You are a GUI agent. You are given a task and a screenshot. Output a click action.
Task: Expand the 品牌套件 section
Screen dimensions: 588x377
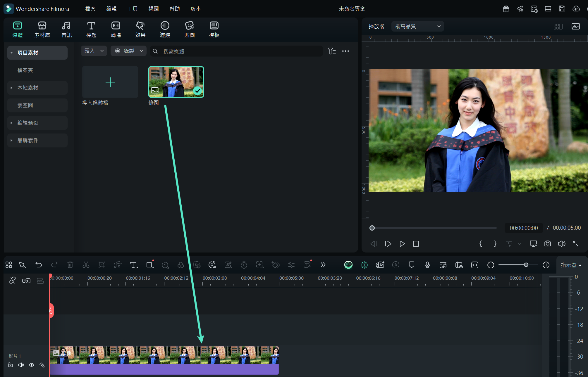(11, 140)
